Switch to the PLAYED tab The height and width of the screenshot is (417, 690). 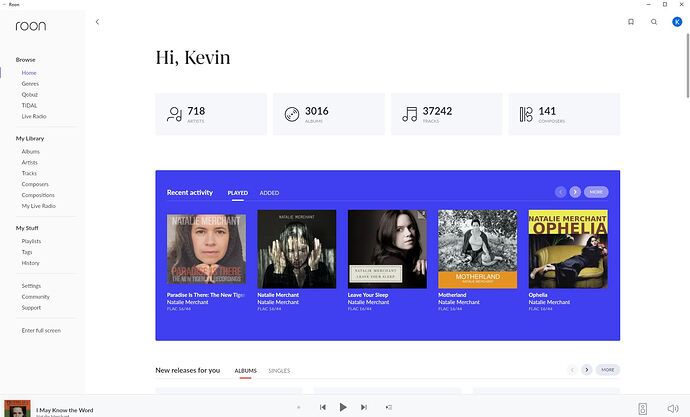click(x=238, y=193)
